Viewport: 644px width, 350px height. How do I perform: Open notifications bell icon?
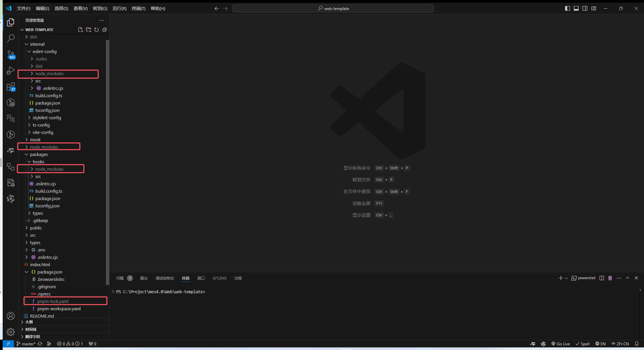click(637, 344)
